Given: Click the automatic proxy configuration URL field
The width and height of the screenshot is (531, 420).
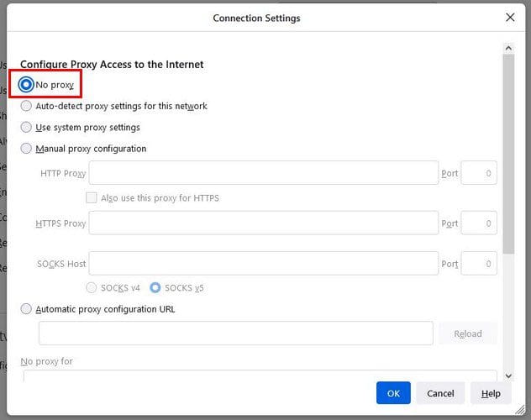Looking at the screenshot, I should 236,333.
